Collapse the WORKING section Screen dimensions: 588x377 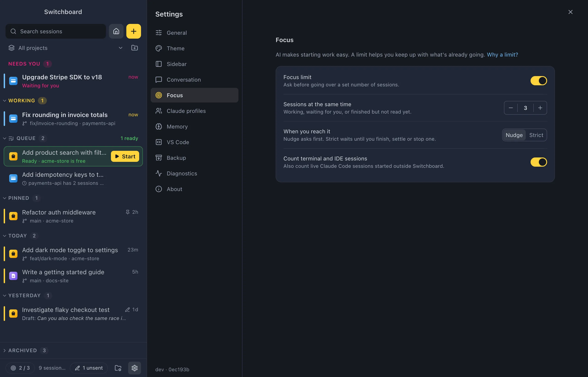tap(4, 101)
